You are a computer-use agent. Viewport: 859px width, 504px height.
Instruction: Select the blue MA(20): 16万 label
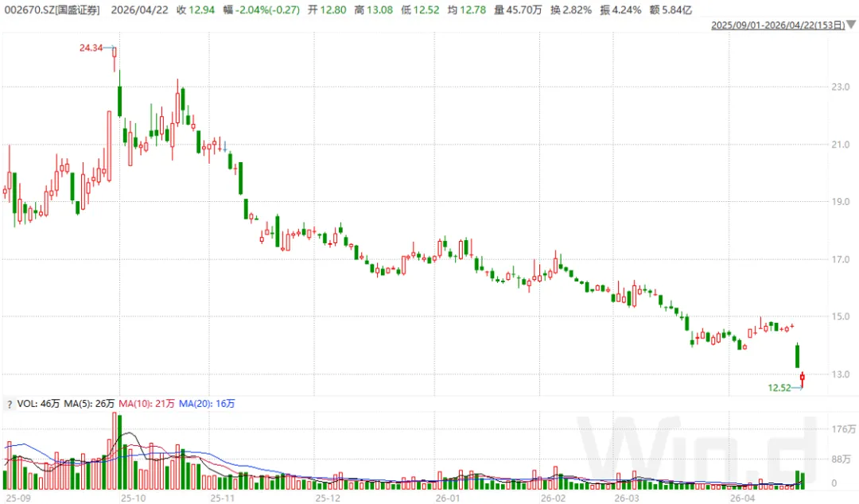[207, 404]
